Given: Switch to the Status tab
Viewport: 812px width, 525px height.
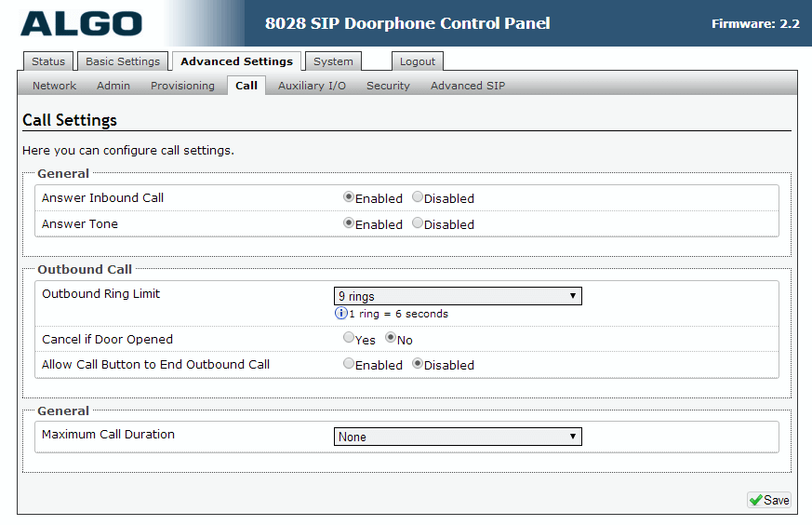Looking at the screenshot, I should [x=48, y=61].
